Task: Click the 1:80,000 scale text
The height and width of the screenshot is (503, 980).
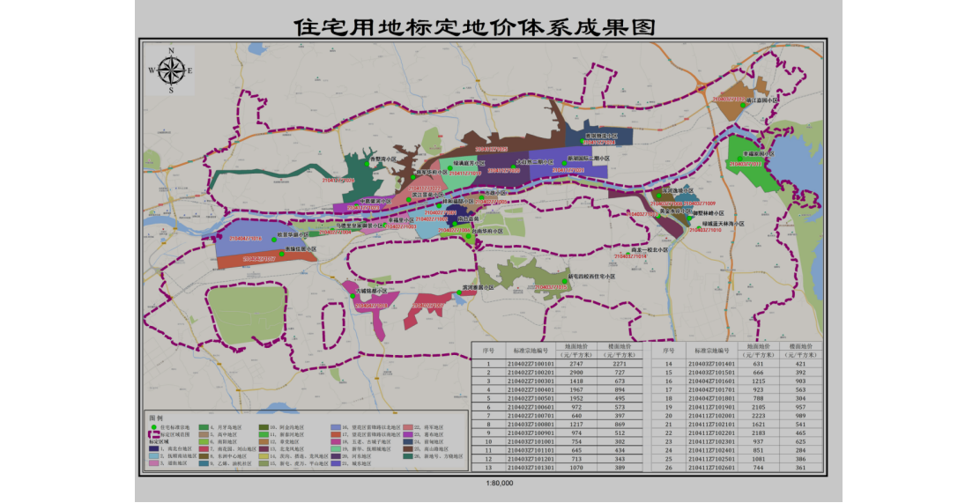Action: pyautogui.click(x=499, y=484)
